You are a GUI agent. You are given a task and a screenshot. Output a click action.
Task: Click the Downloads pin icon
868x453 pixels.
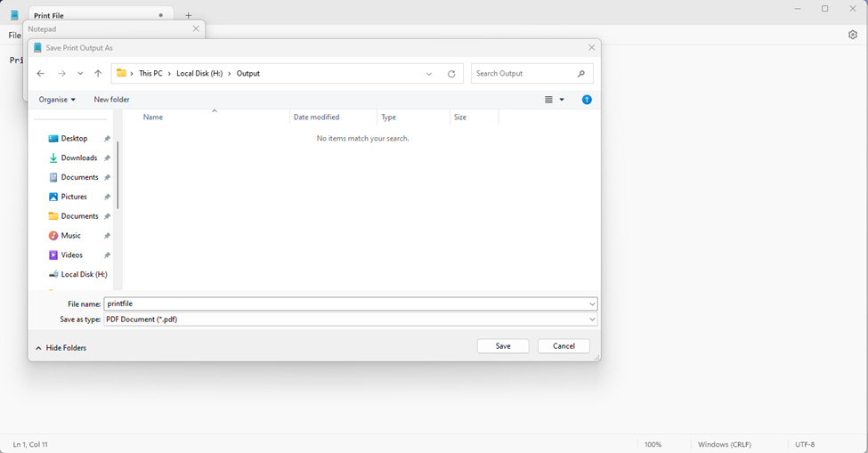click(107, 158)
